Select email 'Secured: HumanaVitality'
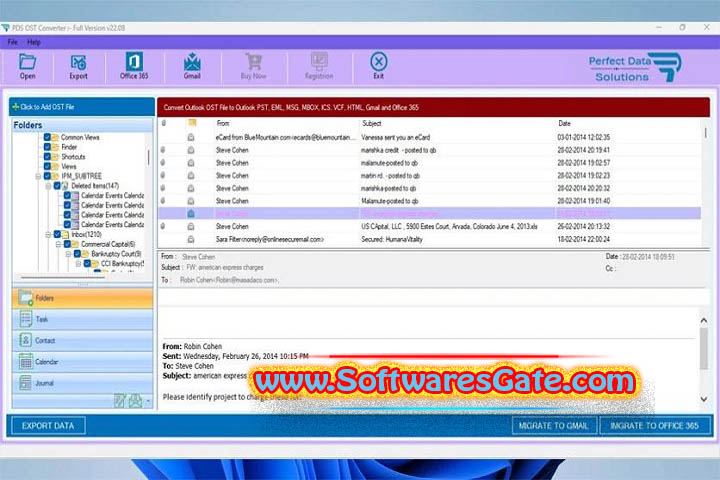Viewport: 720px width, 480px height. (x=429, y=239)
